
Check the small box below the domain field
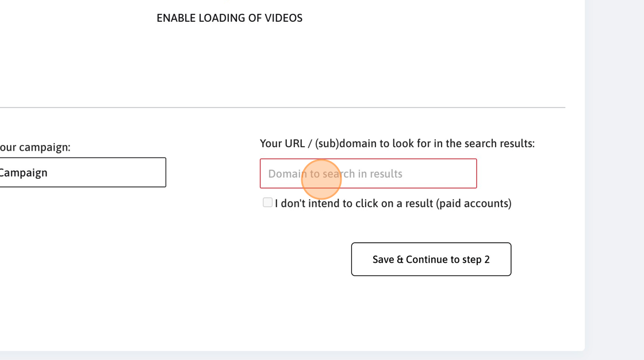(267, 202)
